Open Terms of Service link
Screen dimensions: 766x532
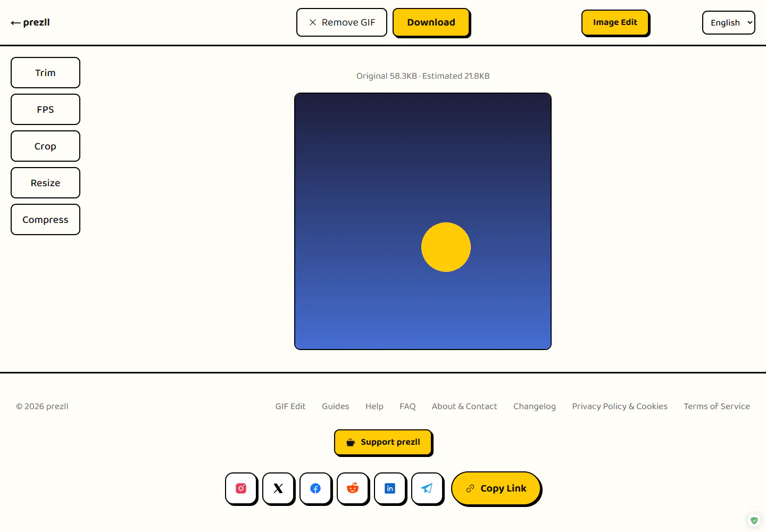pyautogui.click(x=717, y=406)
